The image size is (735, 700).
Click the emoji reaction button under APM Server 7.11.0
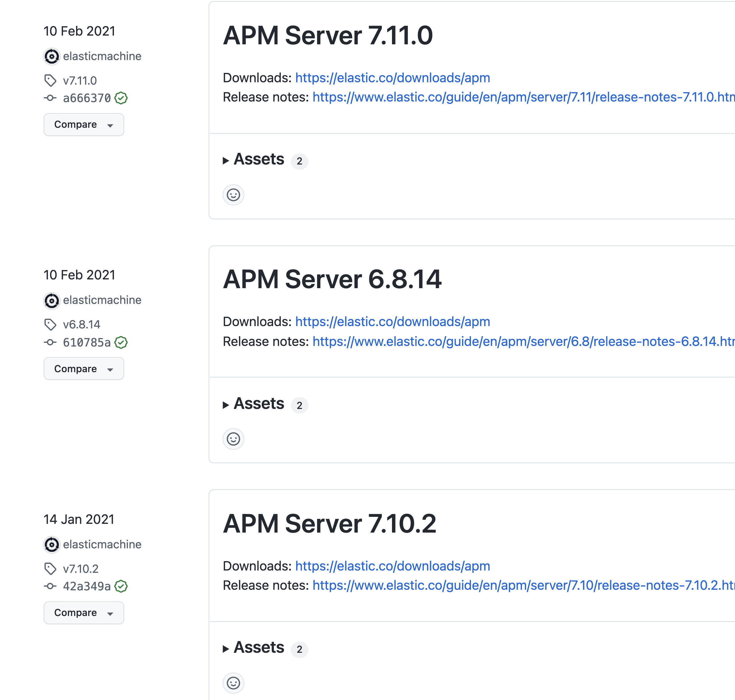click(x=233, y=195)
